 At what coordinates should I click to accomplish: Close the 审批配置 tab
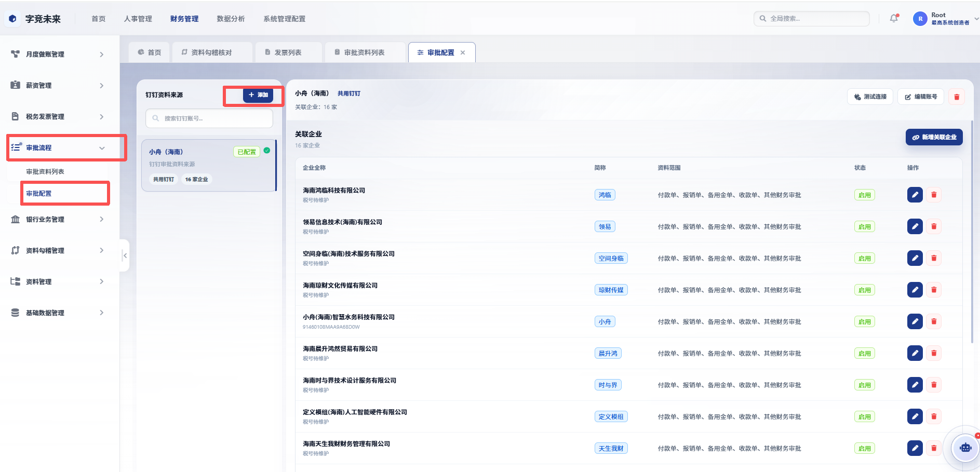[x=463, y=52]
